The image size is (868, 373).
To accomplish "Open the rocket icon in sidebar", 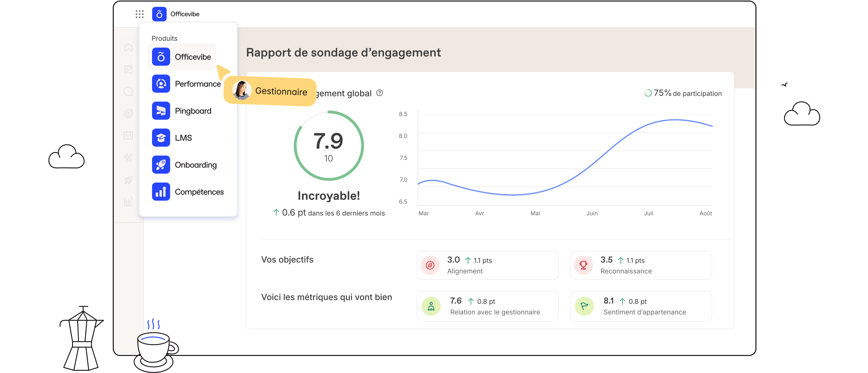I will pyautogui.click(x=128, y=180).
